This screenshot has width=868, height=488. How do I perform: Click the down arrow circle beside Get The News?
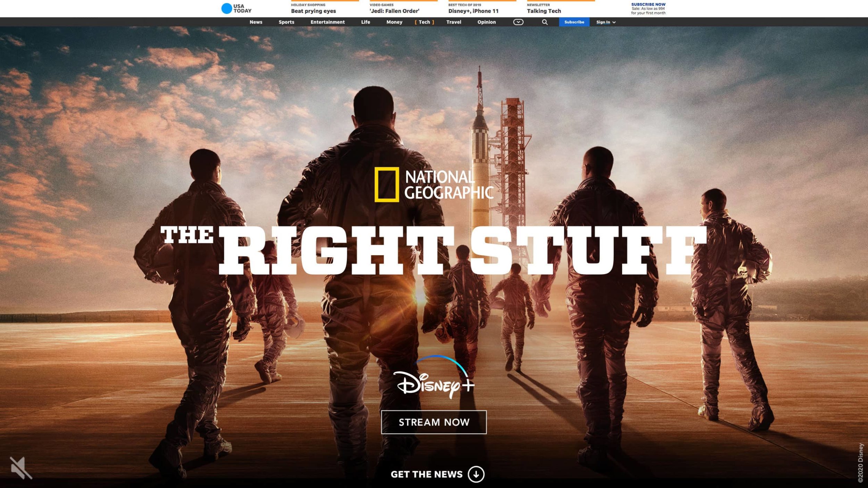coord(476,474)
